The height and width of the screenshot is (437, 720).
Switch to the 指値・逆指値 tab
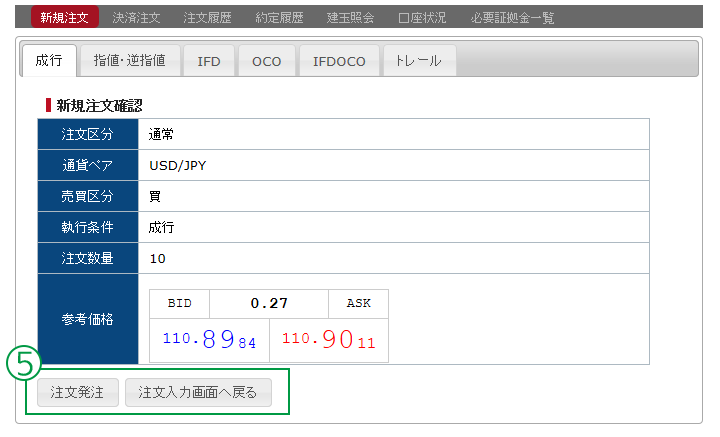[x=130, y=60]
